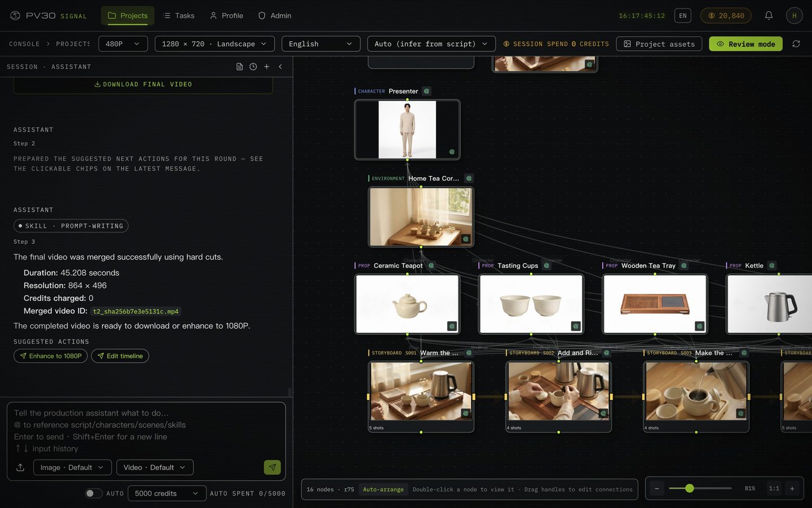
Task: Open the 5000 credits budget dropdown
Action: coord(167,493)
